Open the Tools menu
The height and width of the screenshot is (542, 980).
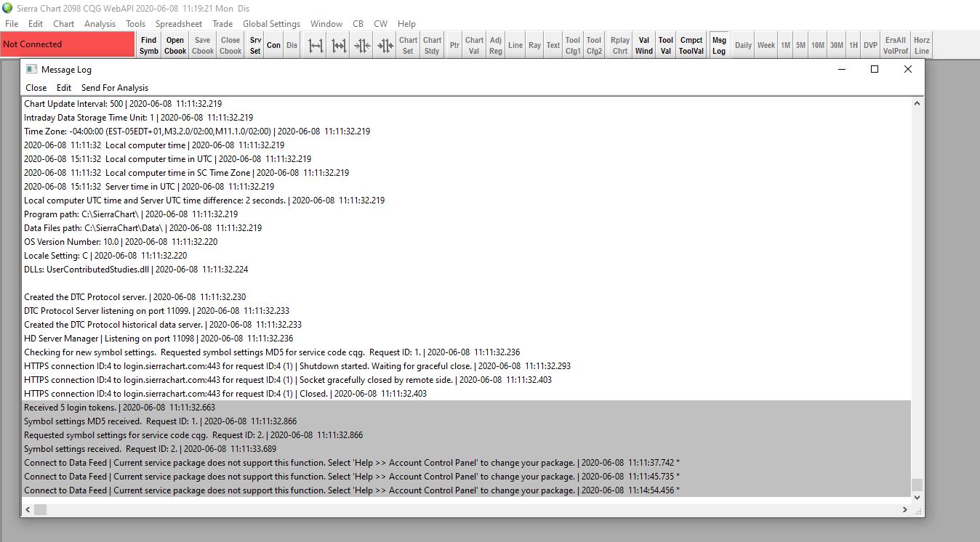point(136,24)
